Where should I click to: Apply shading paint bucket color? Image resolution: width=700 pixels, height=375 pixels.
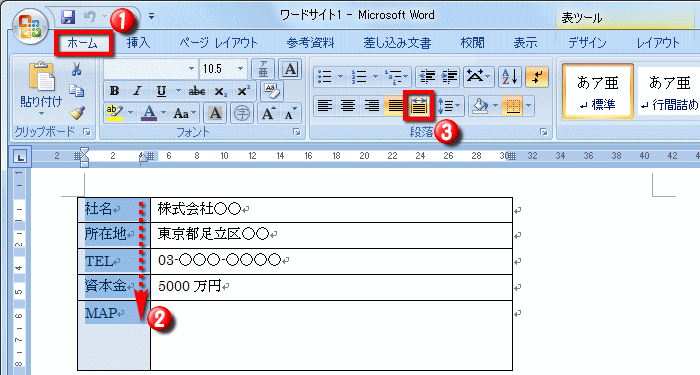[480, 106]
